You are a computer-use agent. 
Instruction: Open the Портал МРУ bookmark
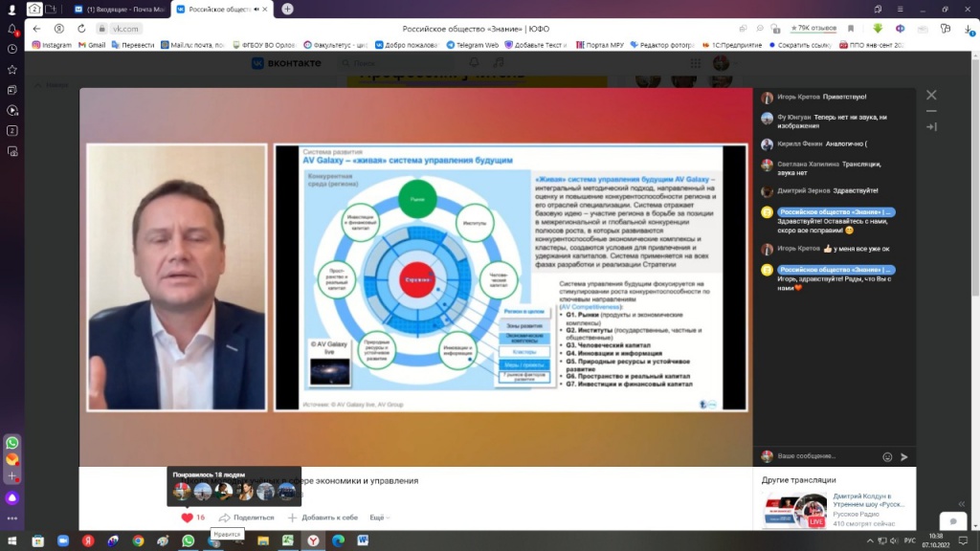pyautogui.click(x=599, y=45)
